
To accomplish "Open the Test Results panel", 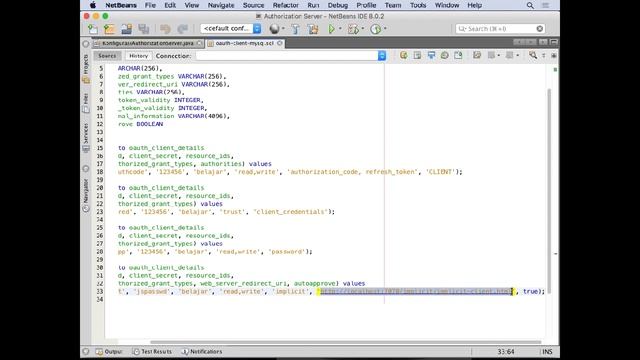I will pos(152,351).
